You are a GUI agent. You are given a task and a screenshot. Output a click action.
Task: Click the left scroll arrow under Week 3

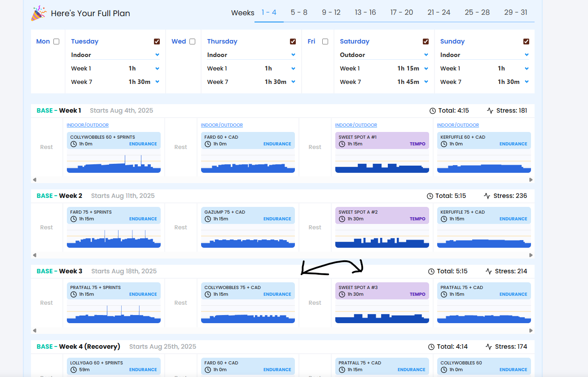click(35, 330)
